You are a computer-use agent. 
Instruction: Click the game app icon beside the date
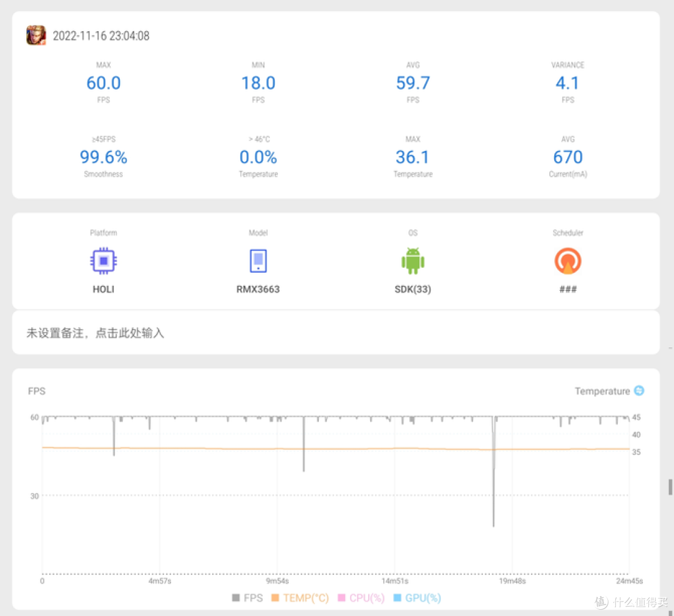pyautogui.click(x=36, y=35)
